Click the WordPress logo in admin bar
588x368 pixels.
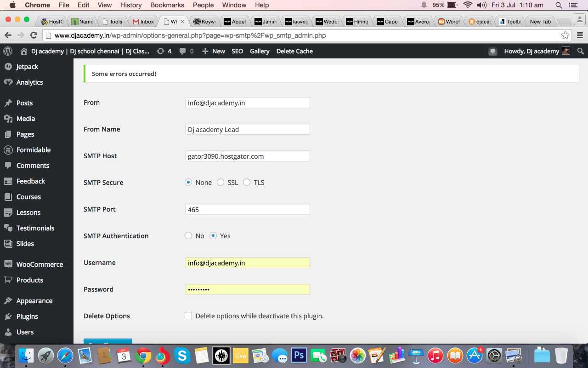click(x=8, y=51)
